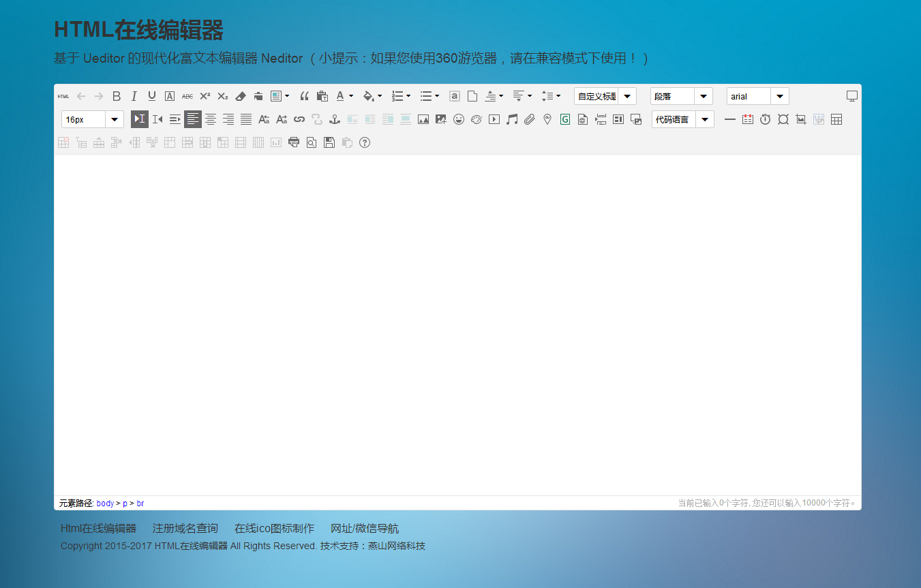This screenshot has height=588, width=921.
Task: Justify text alignment
Action: (246, 119)
